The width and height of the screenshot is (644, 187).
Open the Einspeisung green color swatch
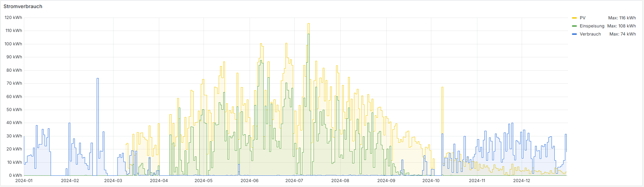tap(574, 26)
